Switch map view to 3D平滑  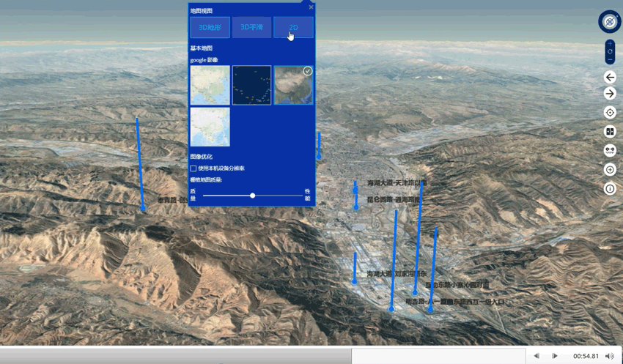(251, 28)
